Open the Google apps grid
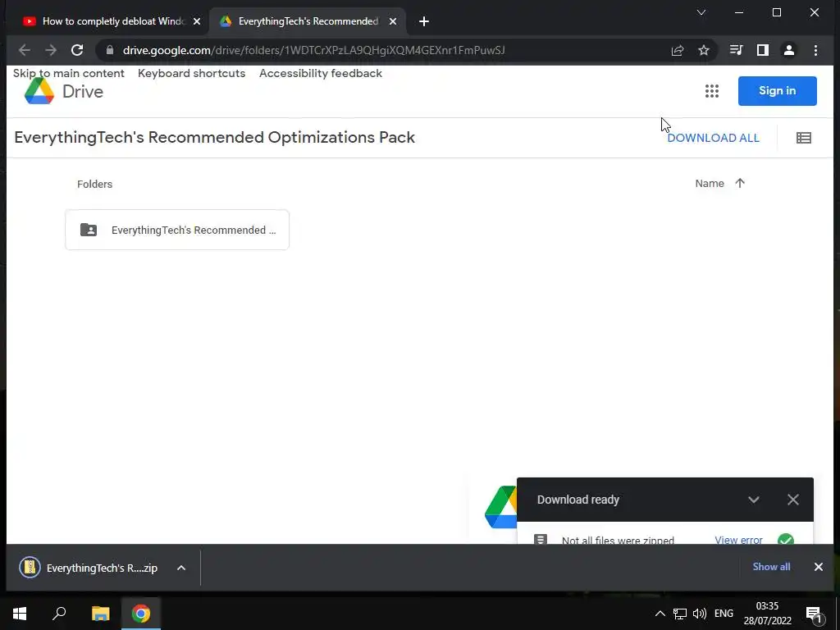The image size is (840, 630). 711,91
